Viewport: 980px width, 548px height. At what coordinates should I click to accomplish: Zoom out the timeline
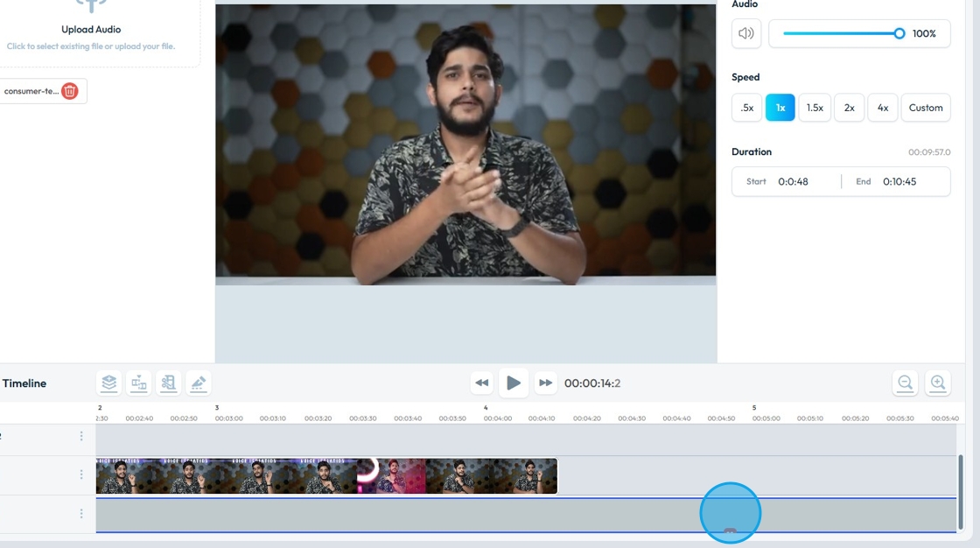click(x=905, y=383)
